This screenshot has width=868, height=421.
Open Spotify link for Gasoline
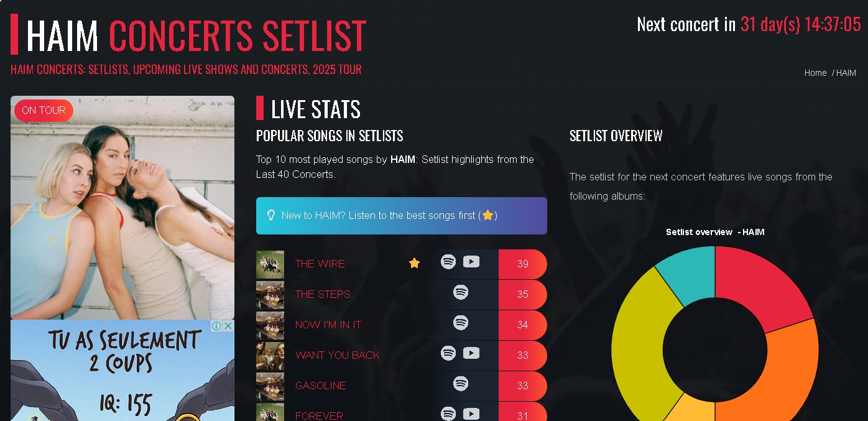point(461,384)
